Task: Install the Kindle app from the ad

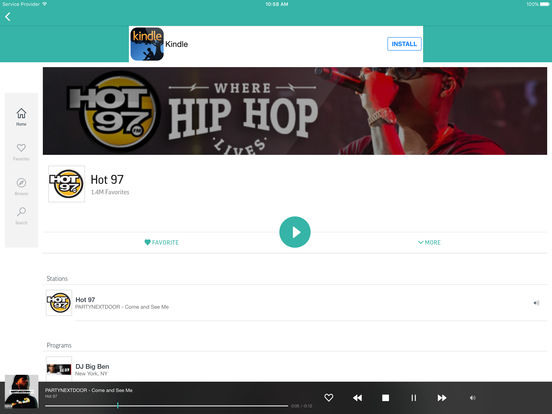Action: pos(404,44)
